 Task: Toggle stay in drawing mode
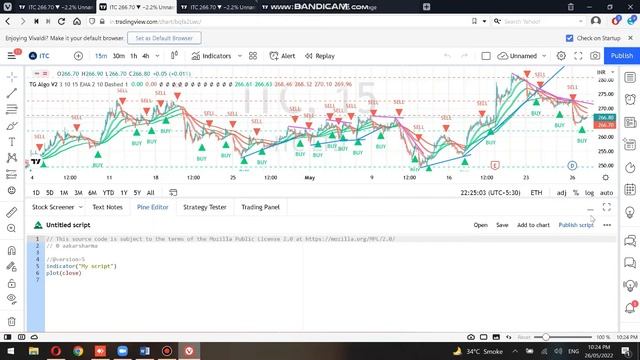(x=12, y=267)
